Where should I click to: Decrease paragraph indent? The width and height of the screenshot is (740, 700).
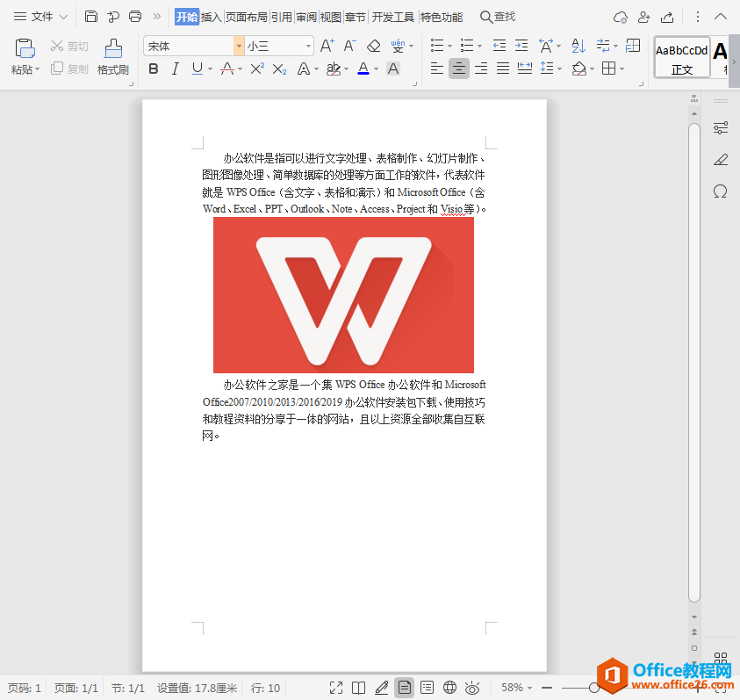(x=499, y=46)
